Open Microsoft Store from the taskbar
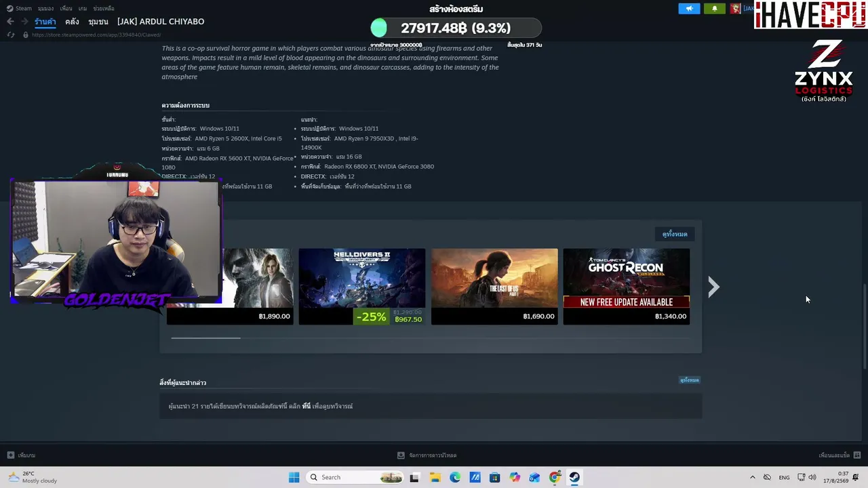The width and height of the screenshot is (868, 488). (x=494, y=477)
